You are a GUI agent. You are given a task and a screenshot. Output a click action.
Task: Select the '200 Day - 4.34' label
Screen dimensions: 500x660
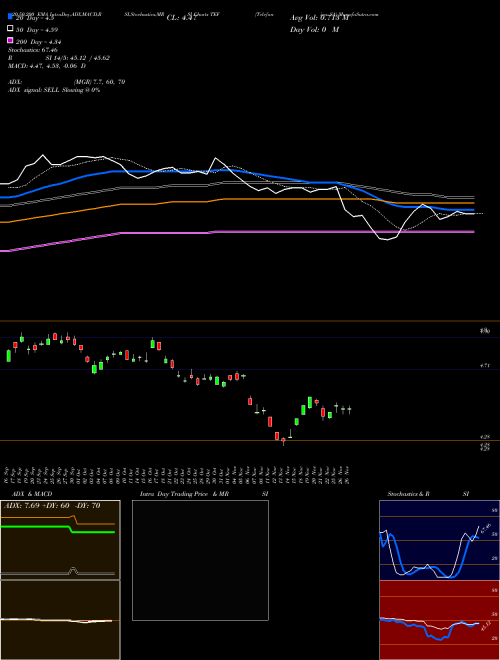39,42
